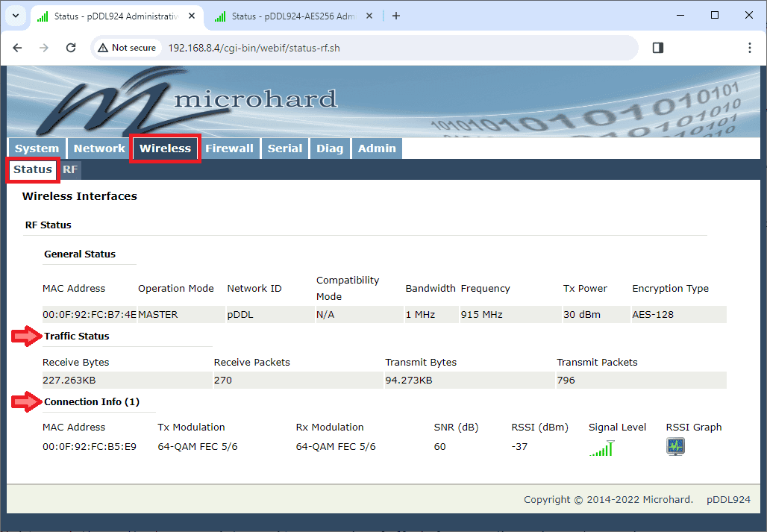
Task: Go to the Serial tab
Action: [x=285, y=148]
